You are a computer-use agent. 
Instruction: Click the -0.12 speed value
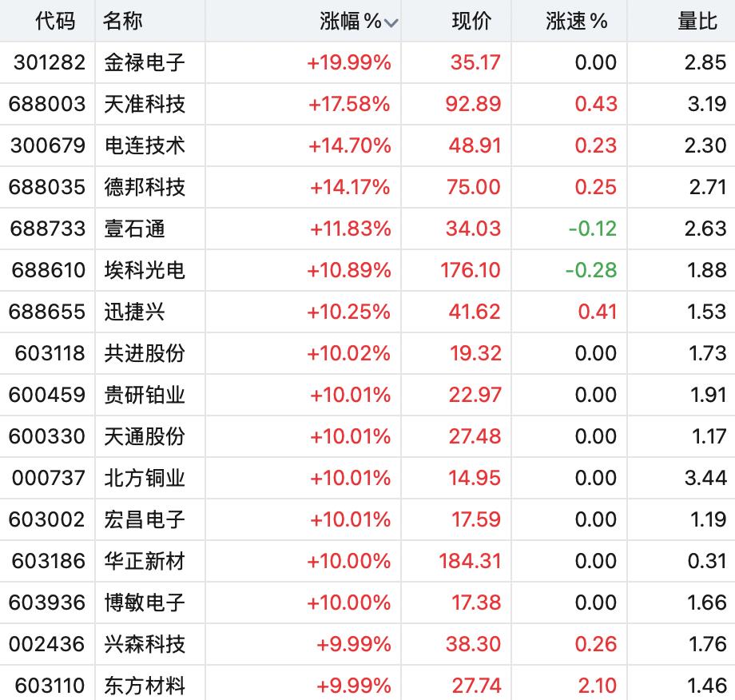coord(593,229)
